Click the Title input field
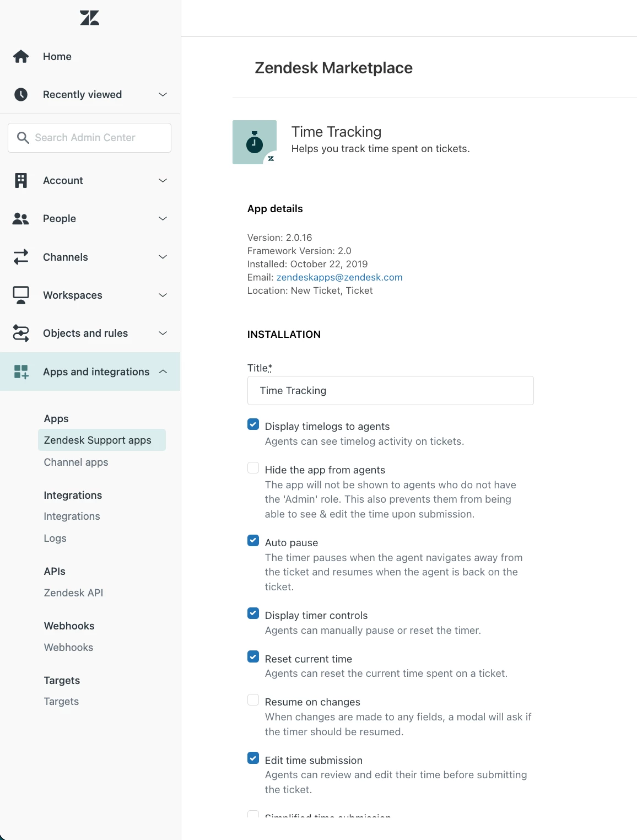Image resolution: width=637 pixels, height=840 pixels. coord(390,391)
